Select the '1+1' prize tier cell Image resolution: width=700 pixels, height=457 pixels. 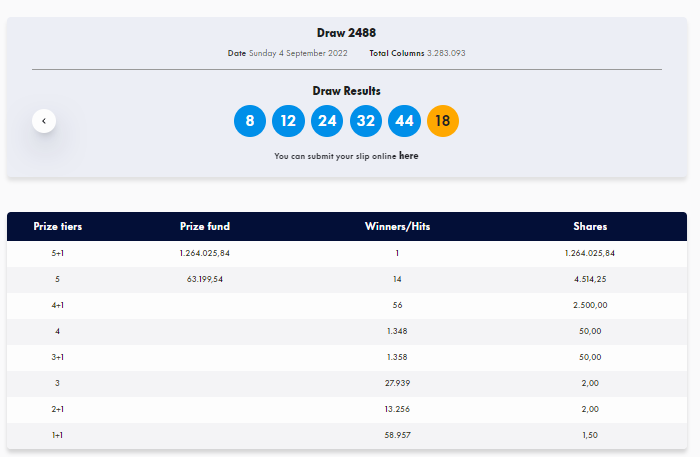58,435
